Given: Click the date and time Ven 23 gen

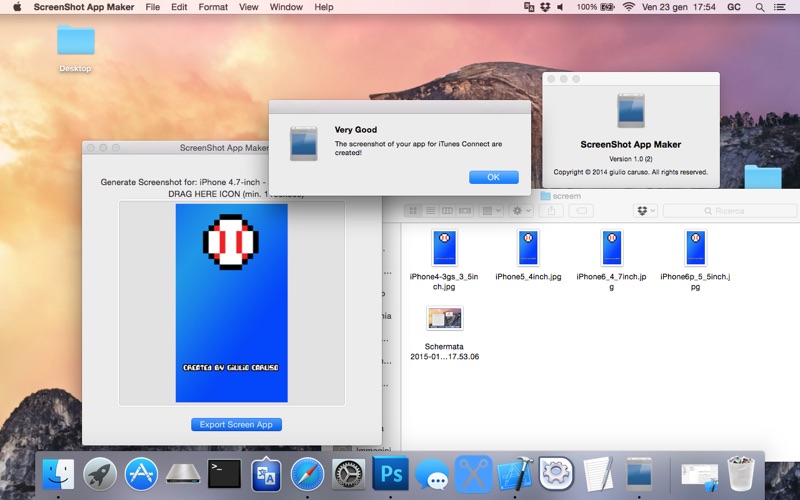Looking at the screenshot, I should 679,7.
